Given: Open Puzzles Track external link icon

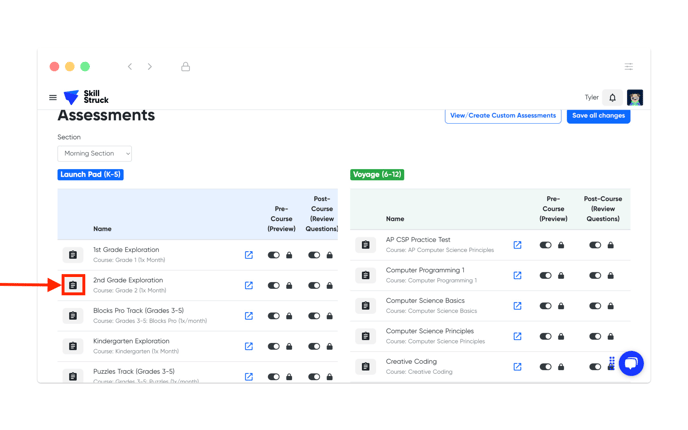Looking at the screenshot, I should point(249,376).
